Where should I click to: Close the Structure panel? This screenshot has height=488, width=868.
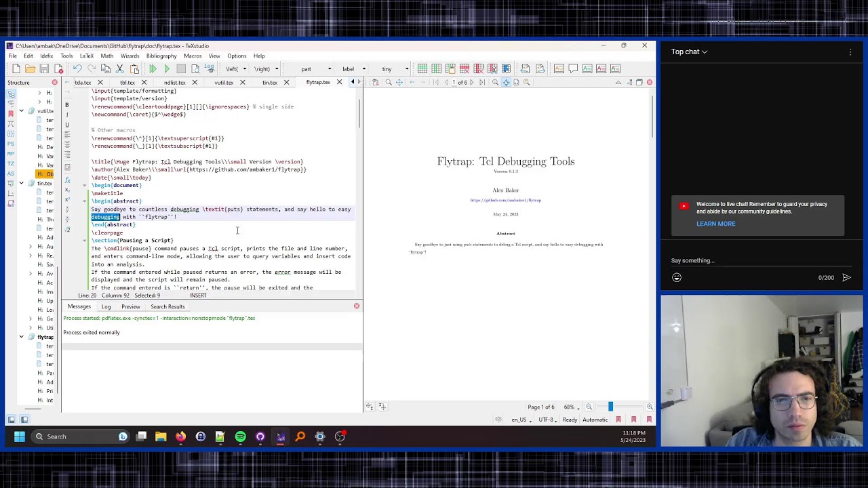pyautogui.click(x=54, y=83)
